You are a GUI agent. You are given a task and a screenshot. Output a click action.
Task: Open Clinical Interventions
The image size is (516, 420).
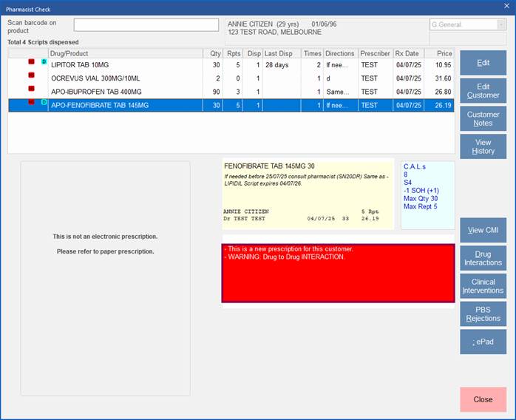coord(483,286)
